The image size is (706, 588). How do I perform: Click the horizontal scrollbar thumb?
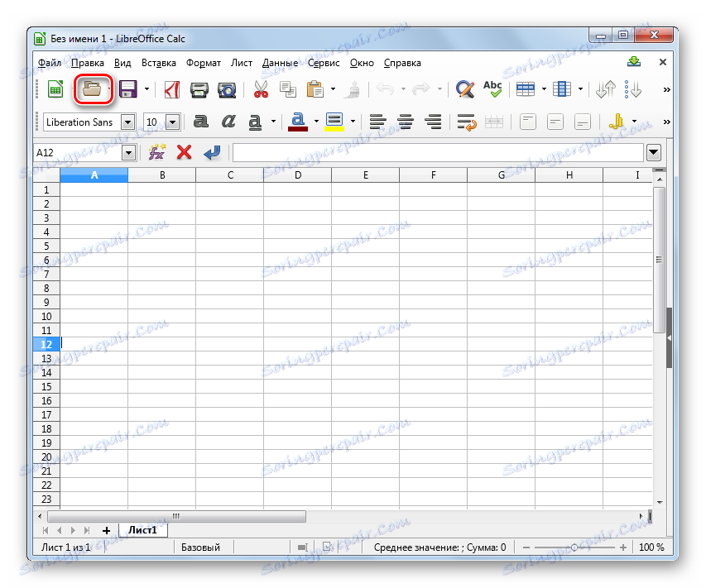pos(176,516)
